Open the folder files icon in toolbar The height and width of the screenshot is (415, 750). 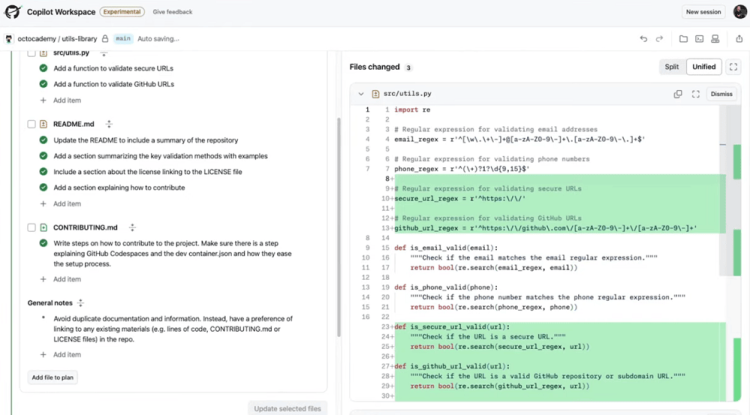683,39
